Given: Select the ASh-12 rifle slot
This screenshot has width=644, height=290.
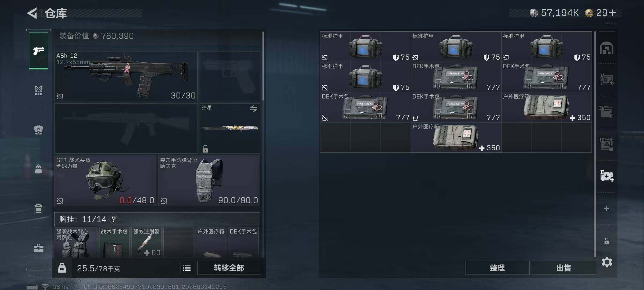Looking at the screenshot, I should tap(126, 76).
